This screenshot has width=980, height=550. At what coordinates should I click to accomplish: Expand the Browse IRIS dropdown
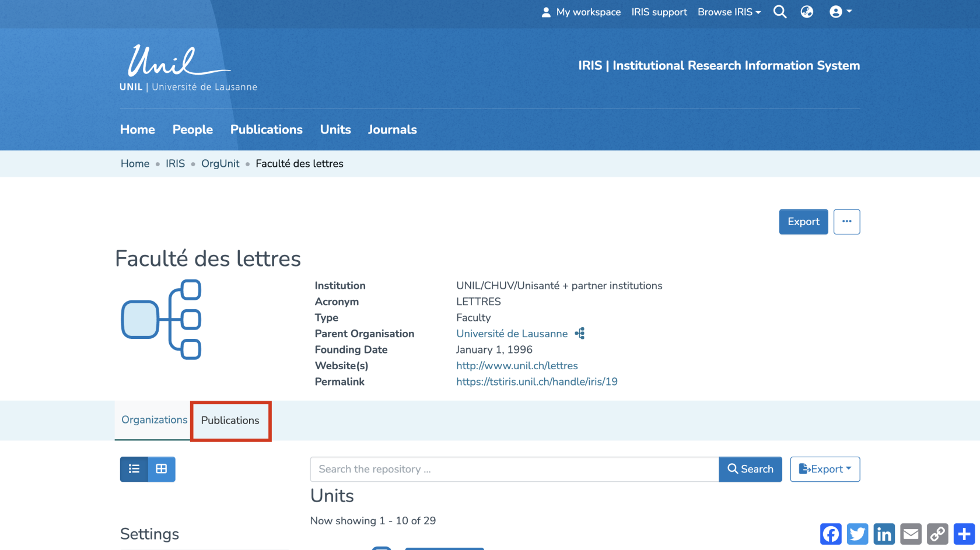[x=729, y=12]
